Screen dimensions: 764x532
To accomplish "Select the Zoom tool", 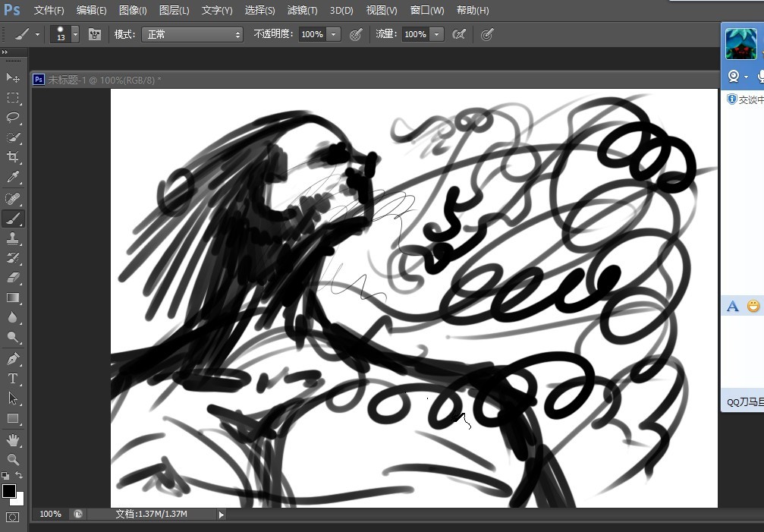I will pyautogui.click(x=13, y=459).
